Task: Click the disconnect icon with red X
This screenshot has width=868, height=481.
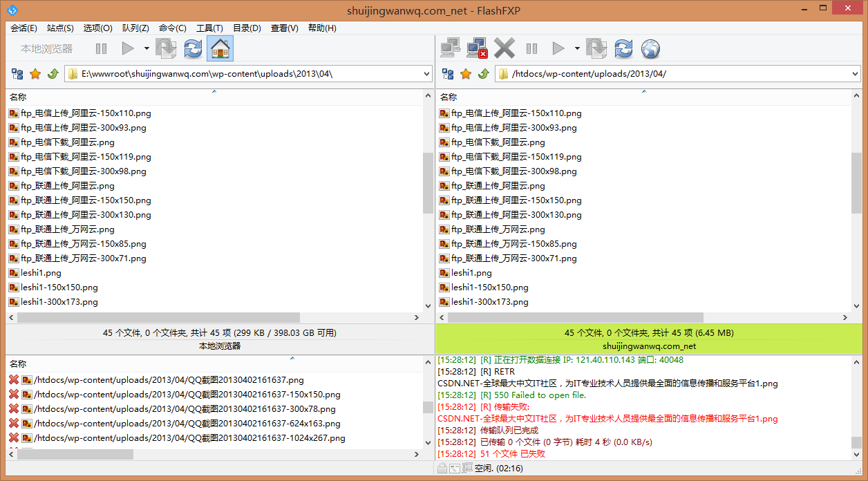Action: (477, 48)
